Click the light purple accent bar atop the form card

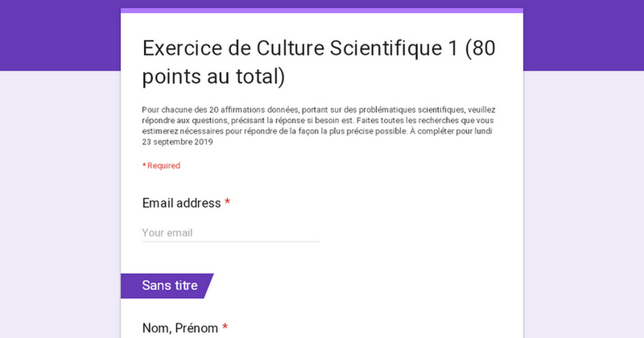point(322,10)
